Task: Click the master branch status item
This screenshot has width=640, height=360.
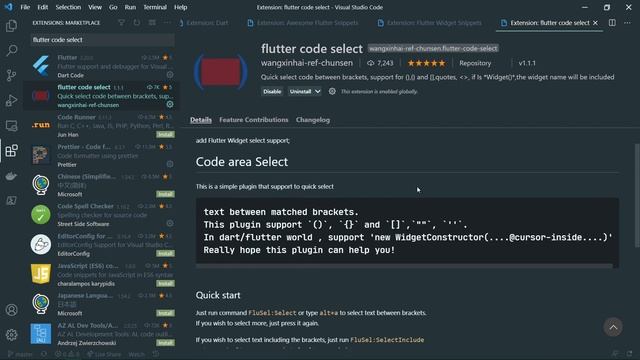Action: (x=20, y=354)
